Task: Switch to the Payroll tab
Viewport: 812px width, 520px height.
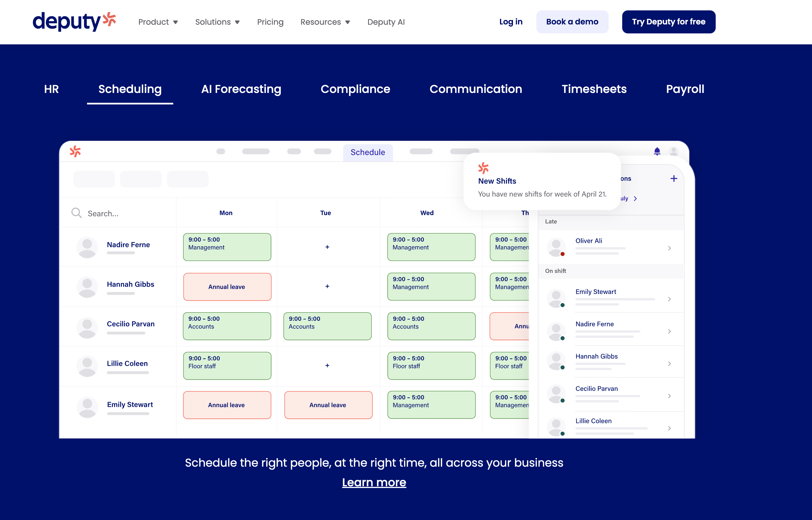Action: 685,89
